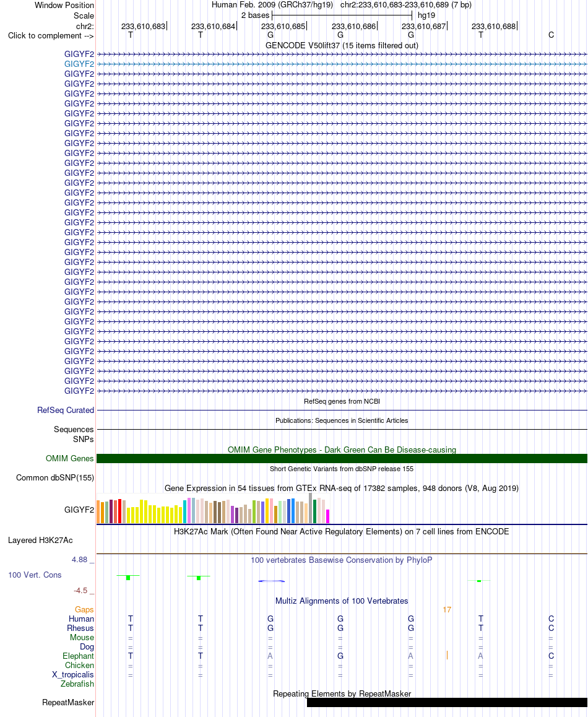Click base C in the Human alignment row

coord(551,619)
